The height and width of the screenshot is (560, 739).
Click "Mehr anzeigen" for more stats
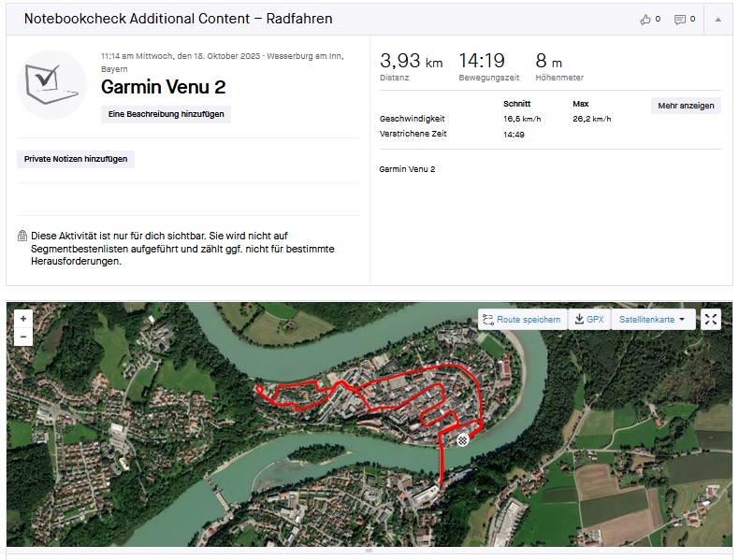tap(686, 106)
